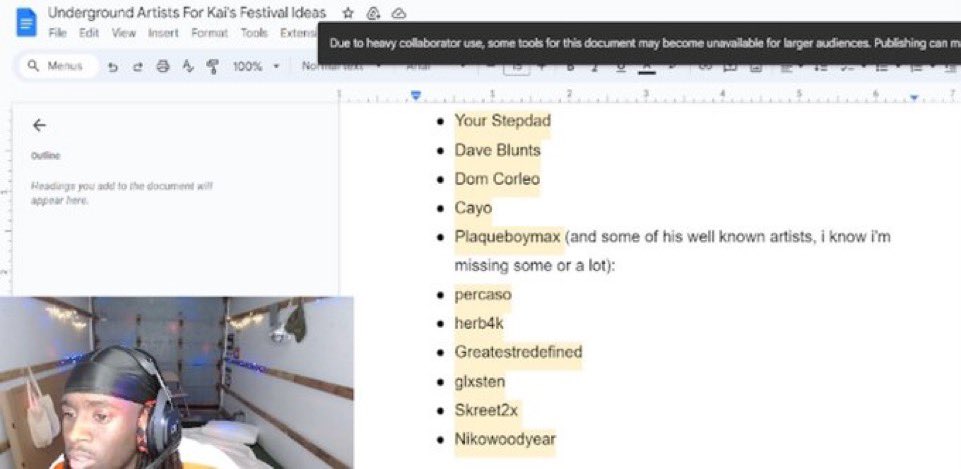Click the streamer webcam overlay
This screenshot has width=961, height=469.
(177, 383)
